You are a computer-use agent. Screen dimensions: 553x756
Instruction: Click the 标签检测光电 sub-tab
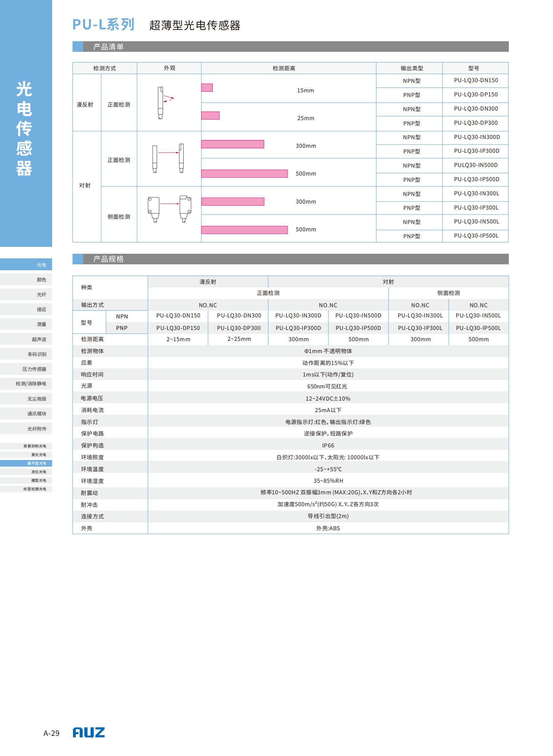[26, 489]
